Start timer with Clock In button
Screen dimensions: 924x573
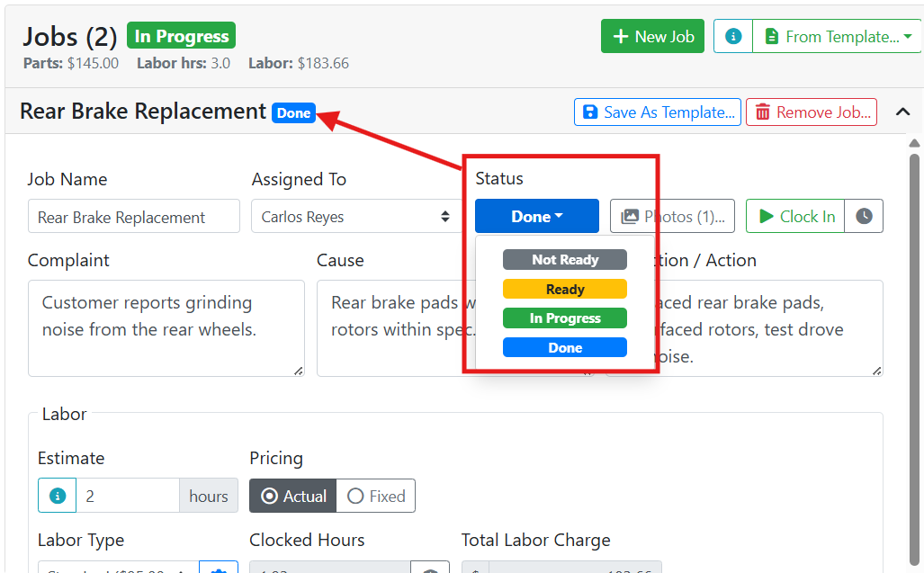click(x=795, y=216)
